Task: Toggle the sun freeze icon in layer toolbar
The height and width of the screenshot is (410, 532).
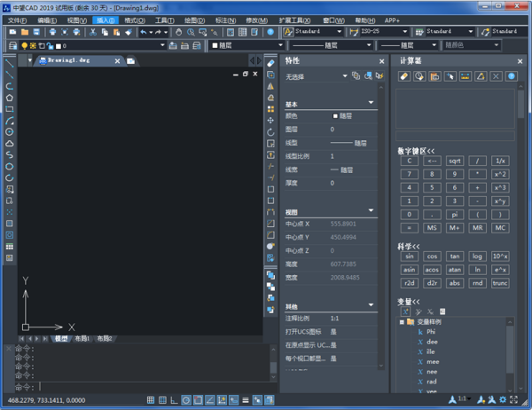Action: [34, 45]
